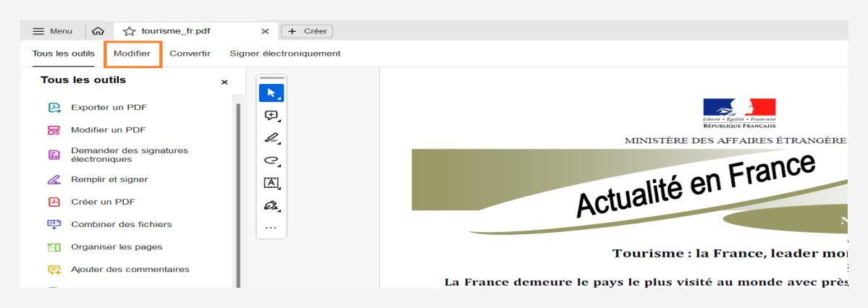Image resolution: width=868 pixels, height=308 pixels.
Task: Click the Exporter un PDF icon
Action: point(54,108)
